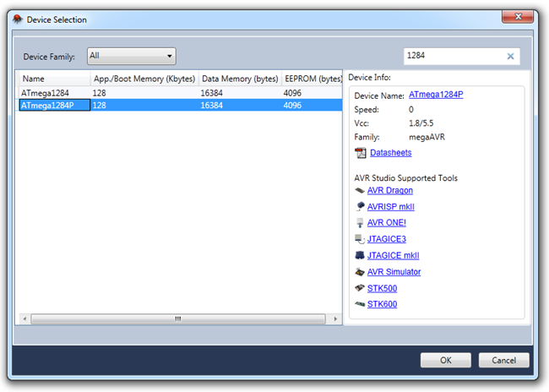Viewport: 549px width, 392px height.
Task: Click the STK500 board icon
Action: click(360, 288)
